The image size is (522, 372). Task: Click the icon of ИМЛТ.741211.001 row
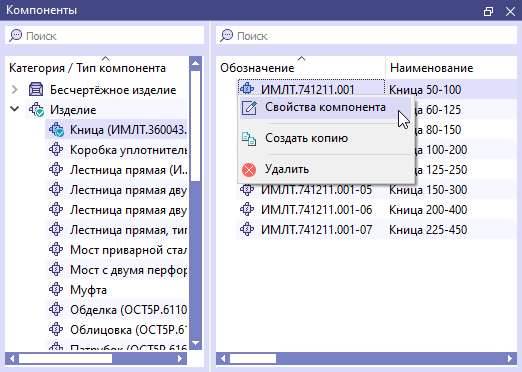tap(247, 89)
